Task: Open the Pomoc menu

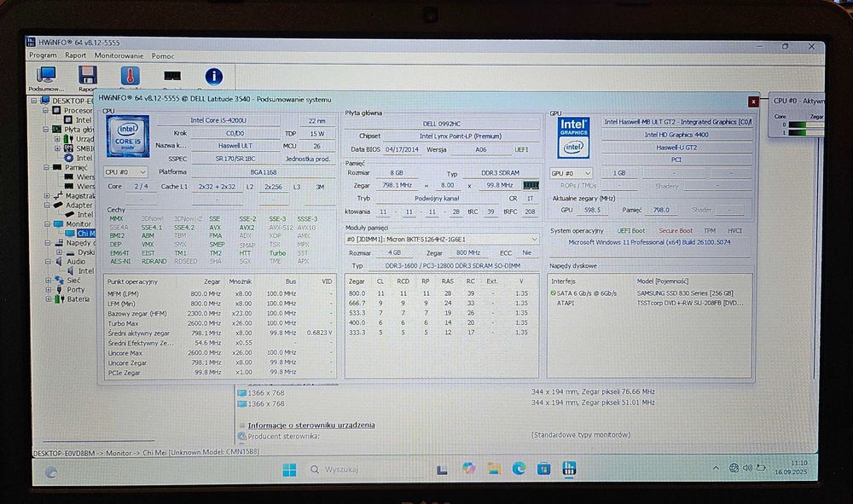Action: tap(163, 56)
